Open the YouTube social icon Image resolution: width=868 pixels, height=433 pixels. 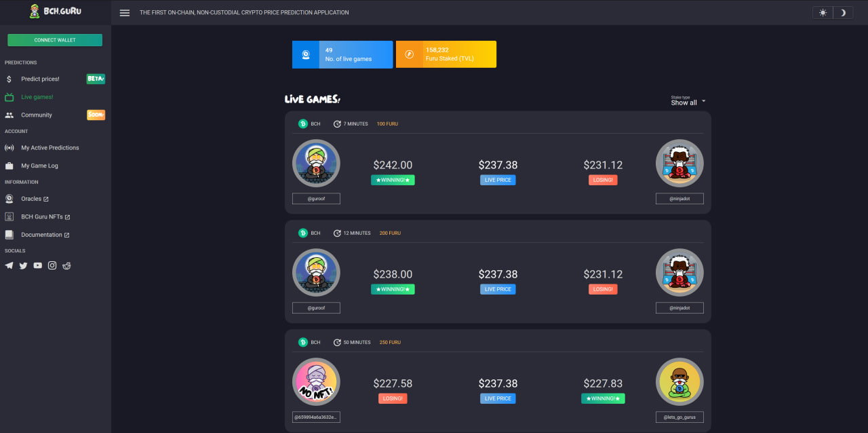pos(37,265)
